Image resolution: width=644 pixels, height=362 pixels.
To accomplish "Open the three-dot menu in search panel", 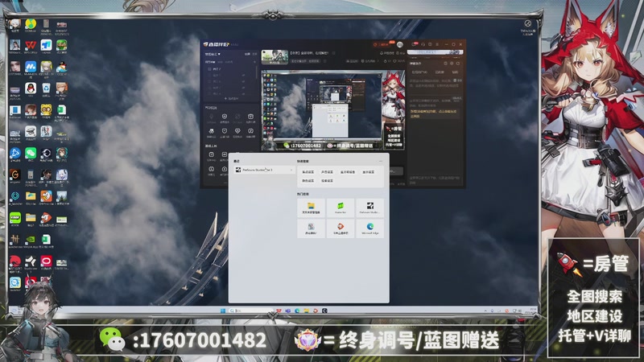I will [382, 160].
